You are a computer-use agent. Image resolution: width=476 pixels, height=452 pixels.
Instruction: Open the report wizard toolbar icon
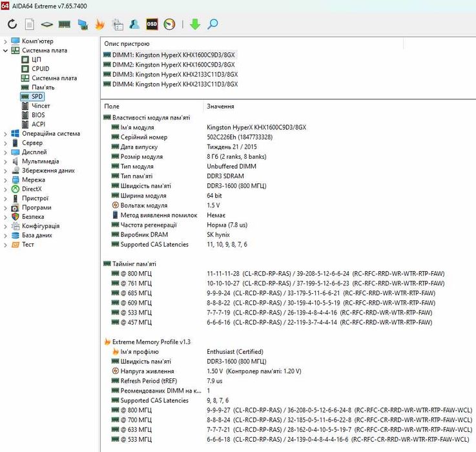click(118, 25)
